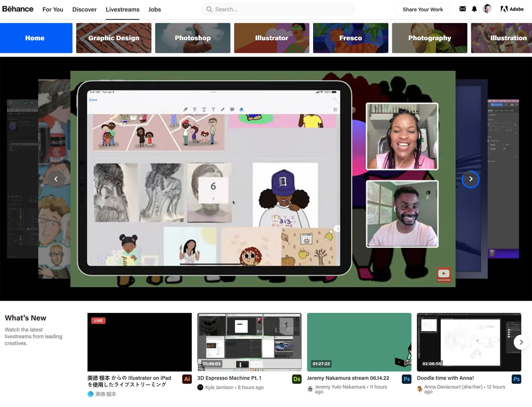Click the YouTube Subscribe icon on the video

[444, 275]
